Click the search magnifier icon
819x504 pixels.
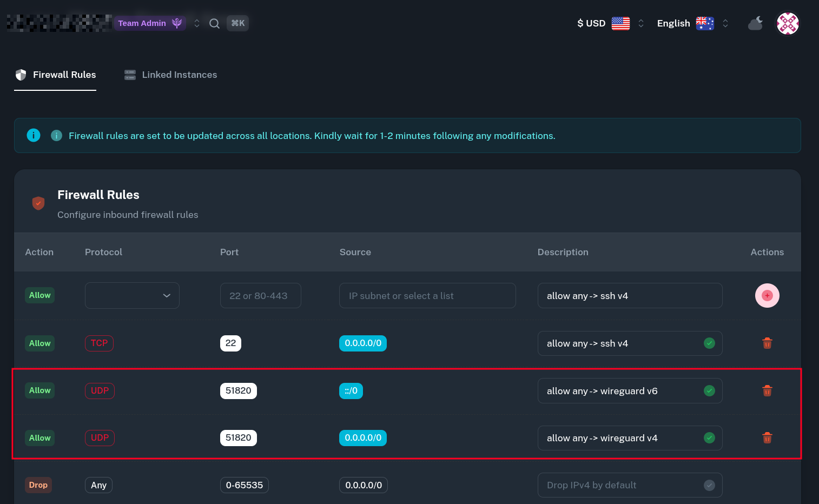pos(214,23)
